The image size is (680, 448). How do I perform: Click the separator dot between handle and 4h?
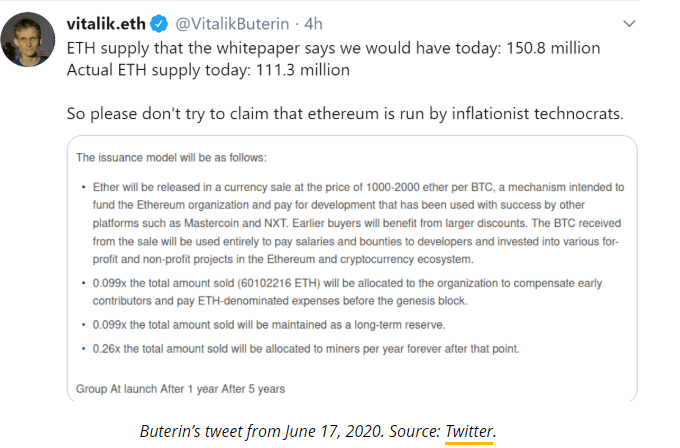click(297, 24)
